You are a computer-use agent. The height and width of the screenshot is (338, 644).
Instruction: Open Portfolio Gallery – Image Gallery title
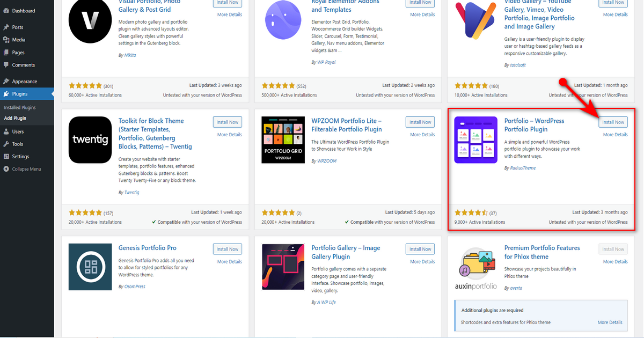[346, 252]
